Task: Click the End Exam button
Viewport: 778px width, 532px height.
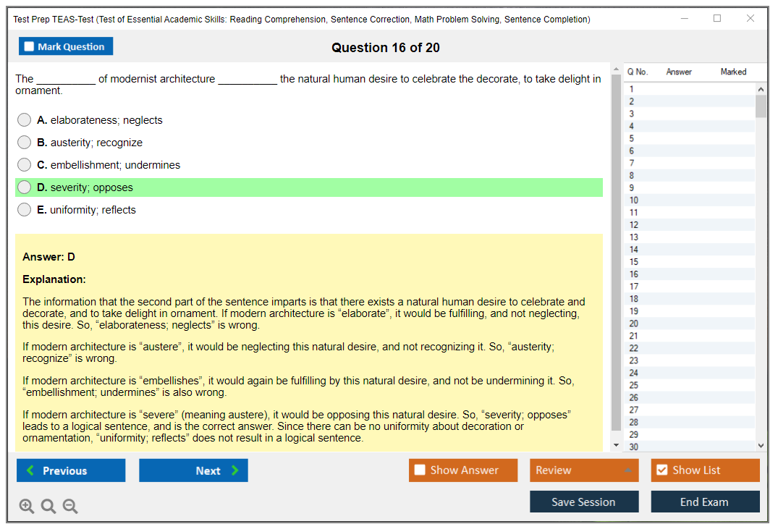Action: [x=705, y=502]
